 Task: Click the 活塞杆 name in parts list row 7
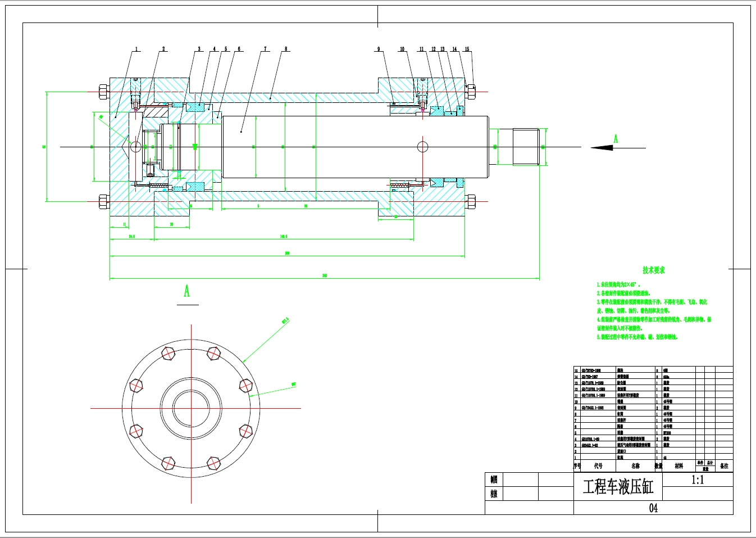(622, 421)
